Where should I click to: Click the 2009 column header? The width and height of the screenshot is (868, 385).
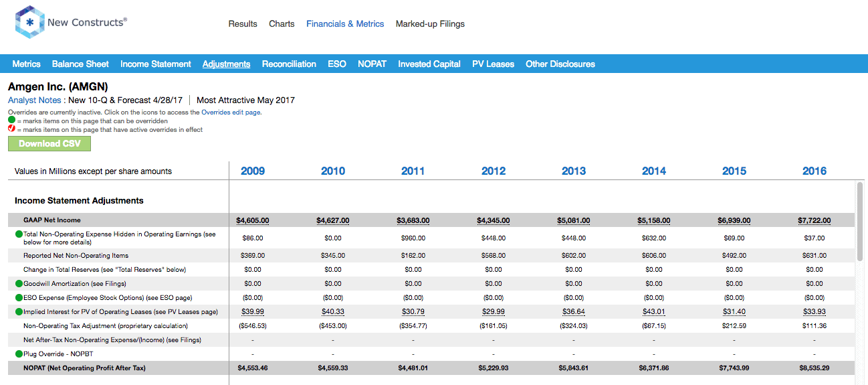tap(253, 171)
